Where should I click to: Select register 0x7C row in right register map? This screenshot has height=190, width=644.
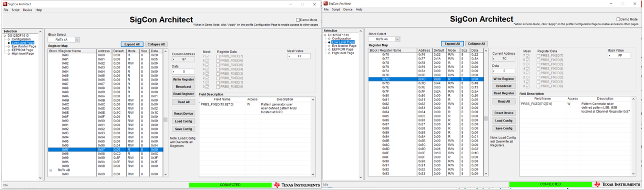point(426,79)
